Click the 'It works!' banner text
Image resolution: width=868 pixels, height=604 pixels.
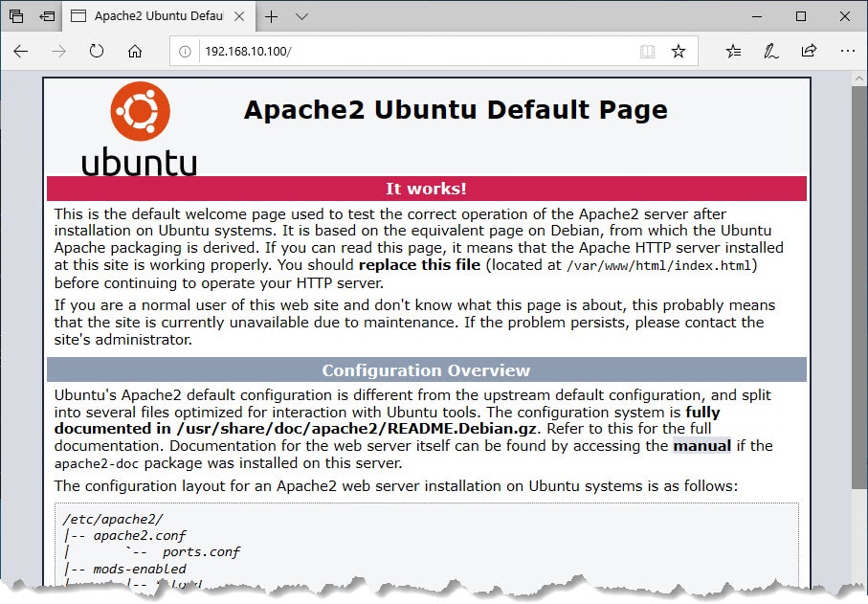[x=426, y=189]
